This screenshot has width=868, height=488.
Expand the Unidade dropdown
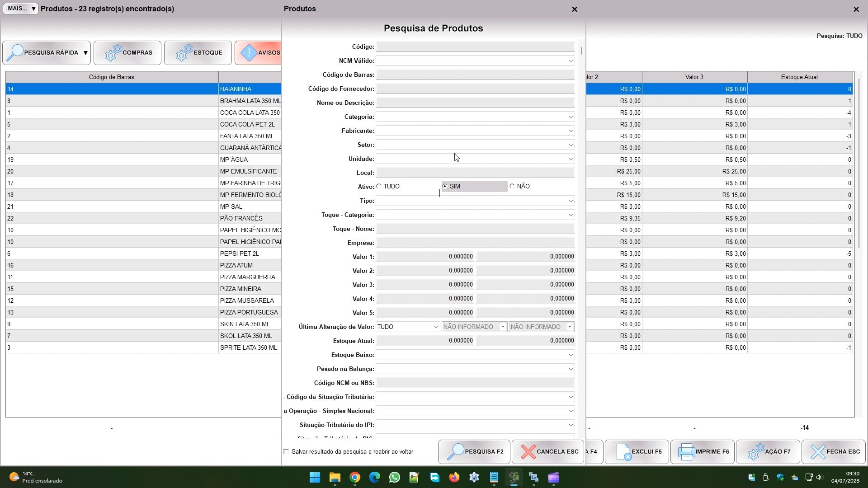coord(571,159)
